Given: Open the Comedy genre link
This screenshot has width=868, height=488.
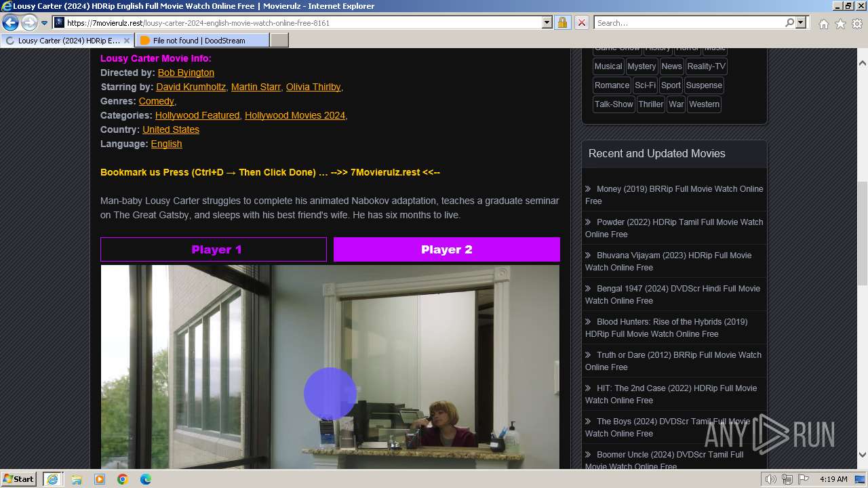Looking at the screenshot, I should pos(157,101).
